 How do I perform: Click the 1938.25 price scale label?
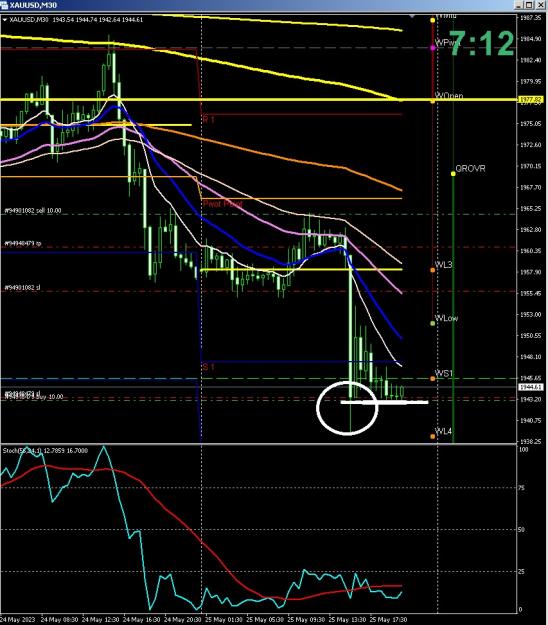click(530, 442)
